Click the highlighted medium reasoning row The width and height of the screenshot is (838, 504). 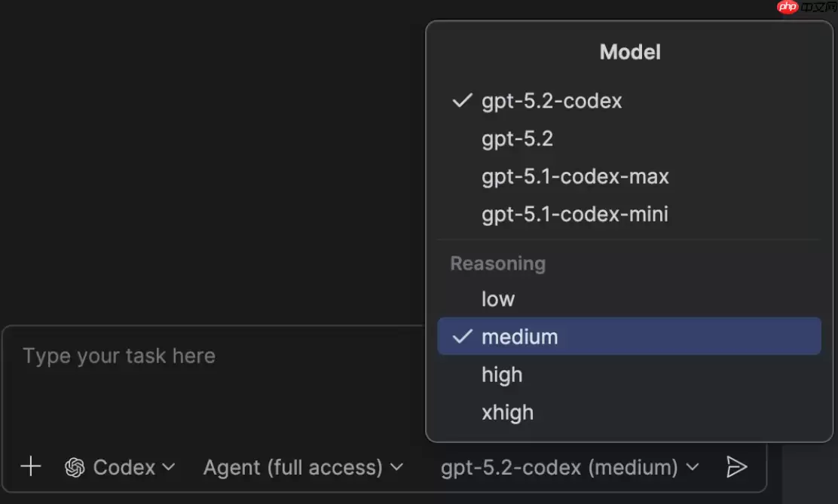pyautogui.click(x=520, y=336)
